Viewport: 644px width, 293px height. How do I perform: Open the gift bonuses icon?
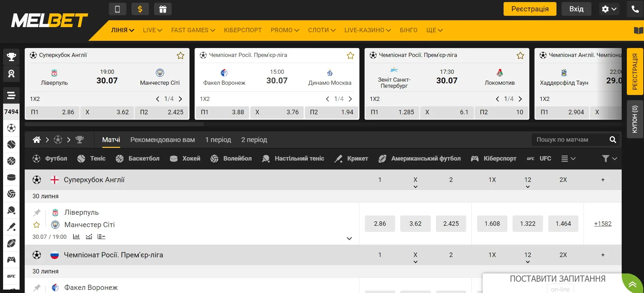click(x=163, y=9)
